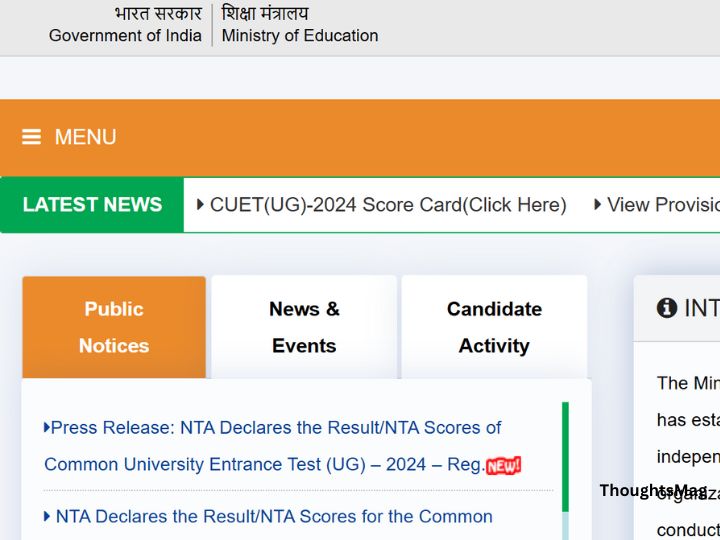Image resolution: width=720 pixels, height=540 pixels.
Task: Open the View Provisional news ticker item
Action: (664, 205)
